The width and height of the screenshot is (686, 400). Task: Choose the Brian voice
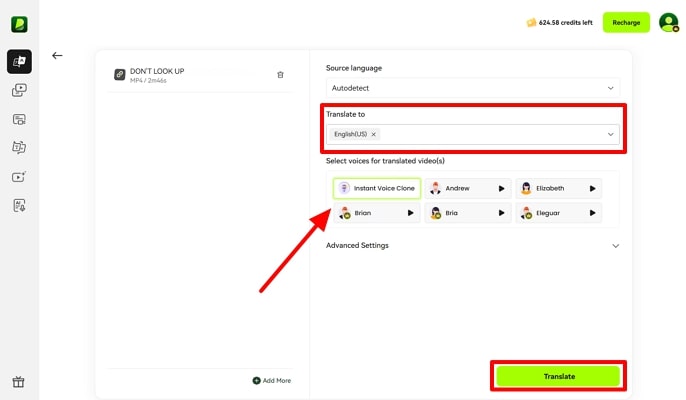click(377, 213)
